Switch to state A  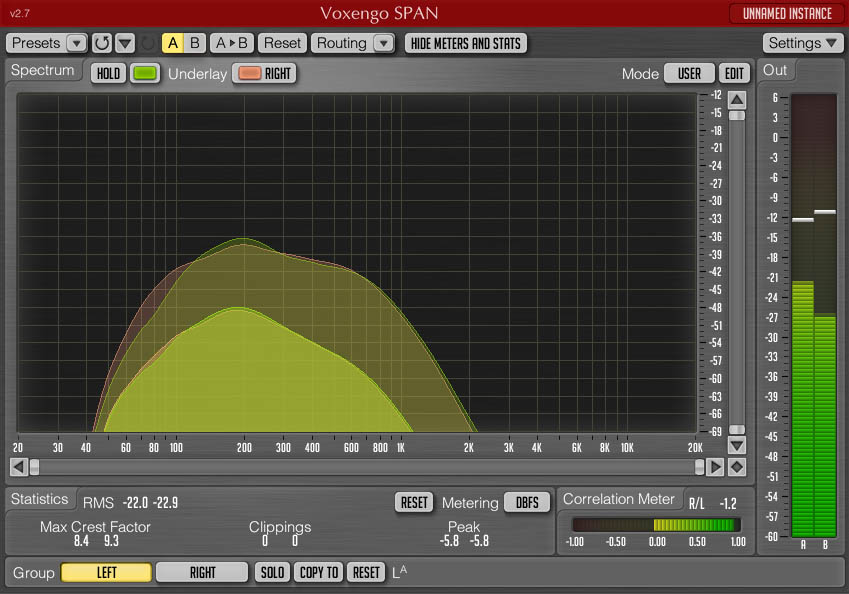173,43
